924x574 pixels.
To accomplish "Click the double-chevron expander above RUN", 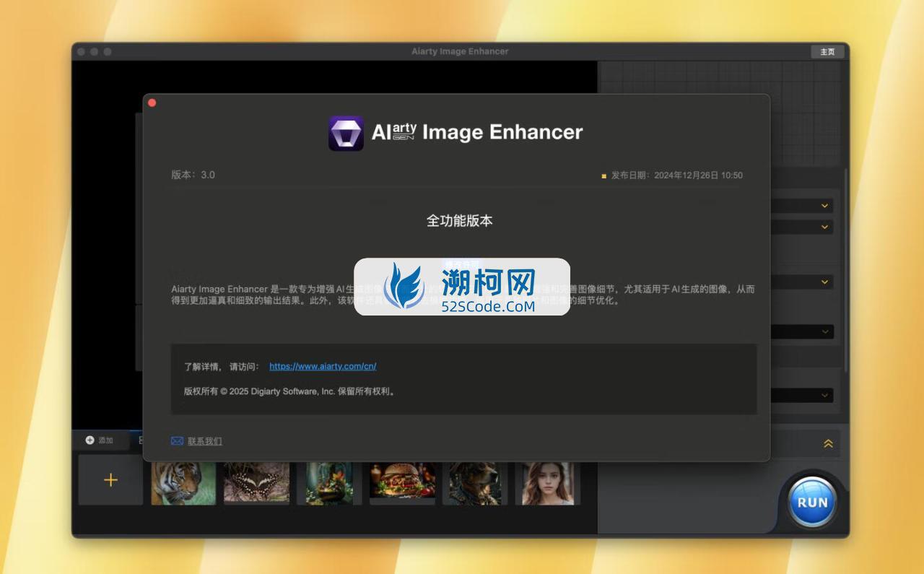I will click(828, 444).
